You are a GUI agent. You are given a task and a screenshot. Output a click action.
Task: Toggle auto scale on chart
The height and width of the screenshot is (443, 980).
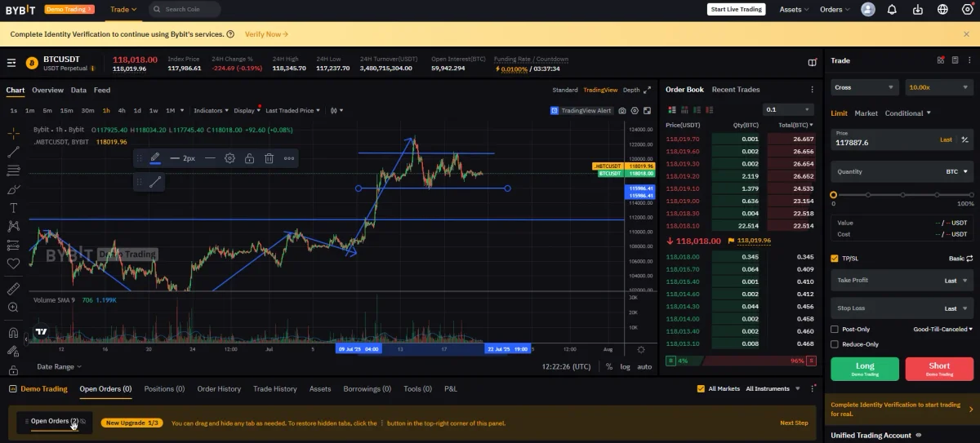click(x=644, y=367)
